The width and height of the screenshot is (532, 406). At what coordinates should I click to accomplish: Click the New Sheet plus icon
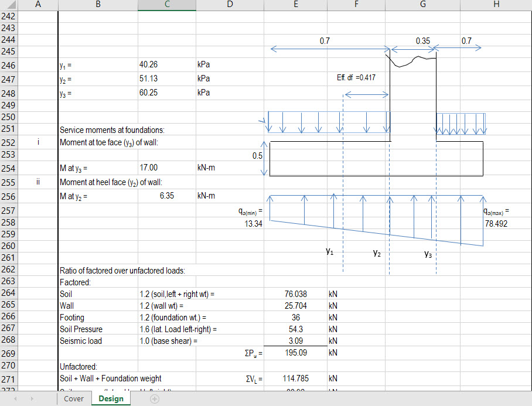154,398
